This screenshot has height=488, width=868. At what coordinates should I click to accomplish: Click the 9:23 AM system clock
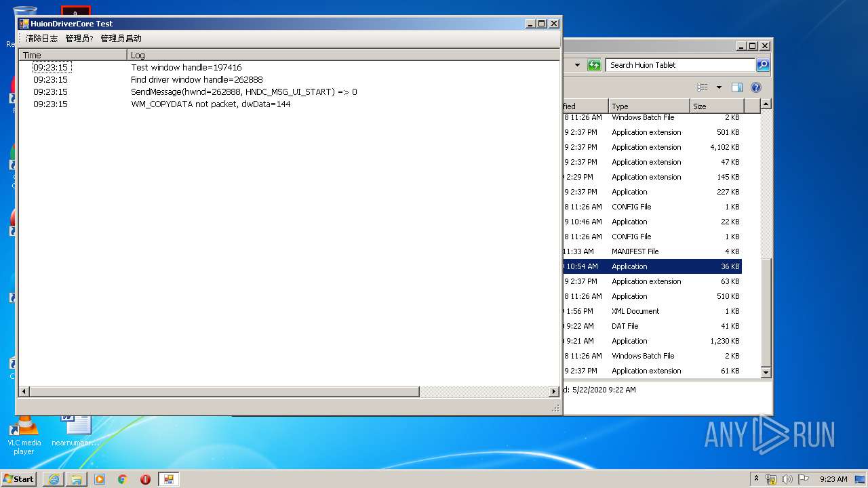pos(833,479)
